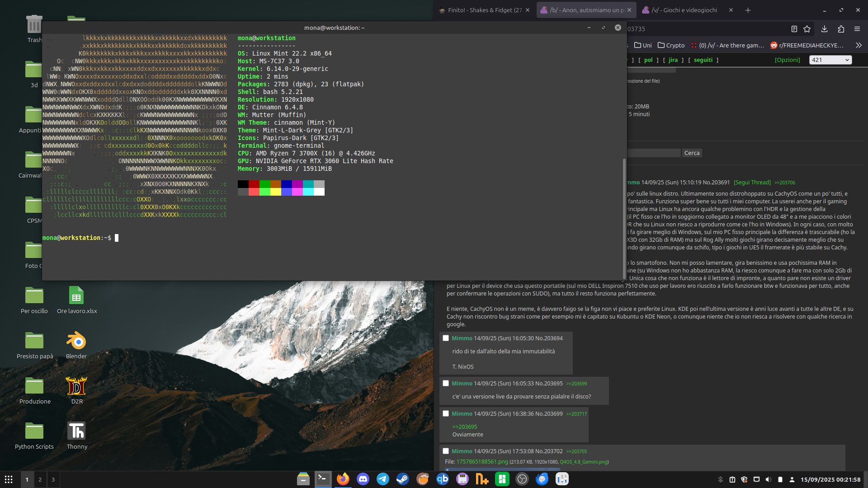
Task: Open Firefox hamburger menu
Action: pyautogui.click(x=857, y=29)
